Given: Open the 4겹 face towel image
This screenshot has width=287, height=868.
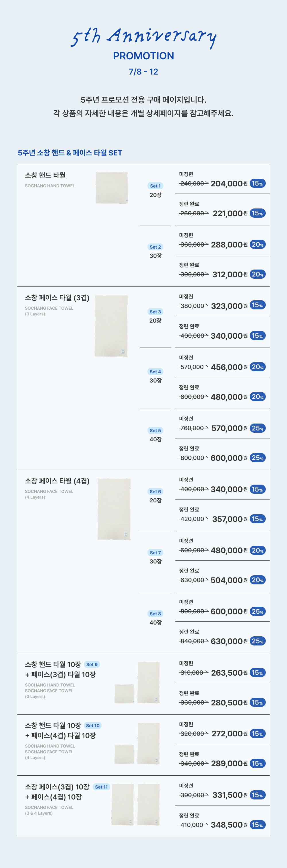Looking at the screenshot, I should tap(114, 509).
